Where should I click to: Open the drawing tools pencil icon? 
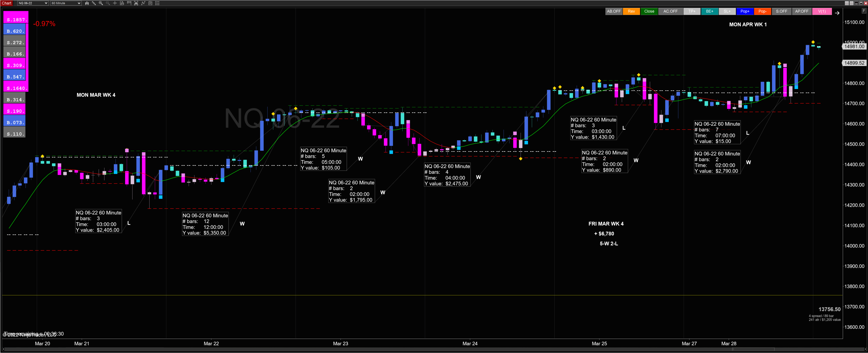tap(94, 3)
